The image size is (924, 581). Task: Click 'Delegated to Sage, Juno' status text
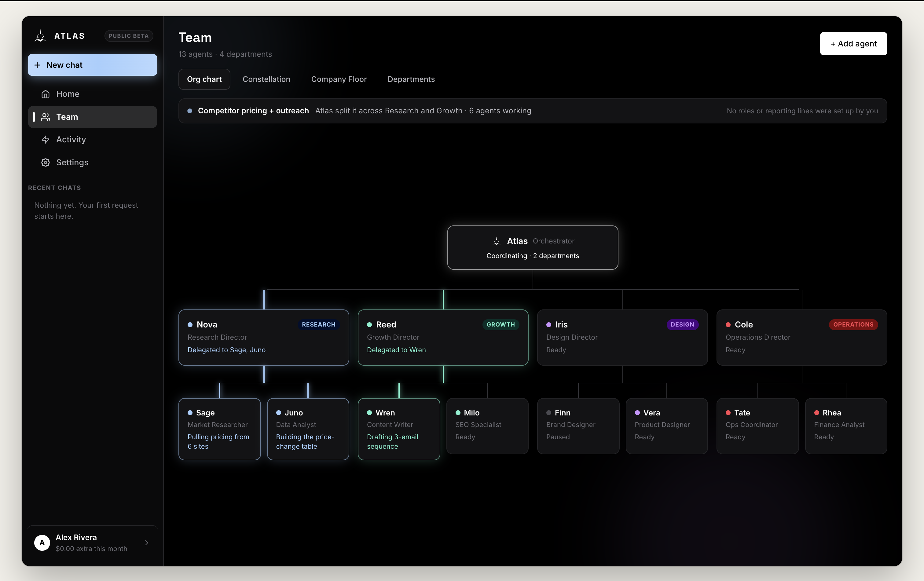click(x=226, y=350)
